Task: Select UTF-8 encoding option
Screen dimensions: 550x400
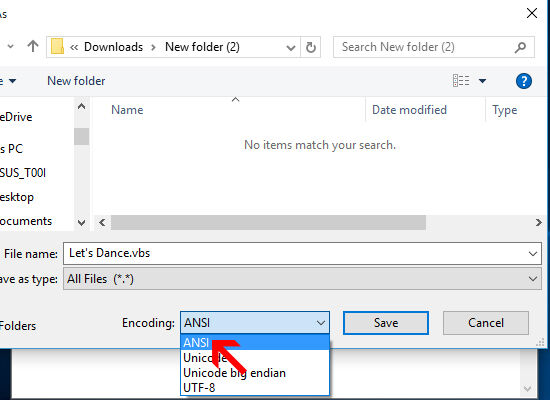Action: coord(255,388)
